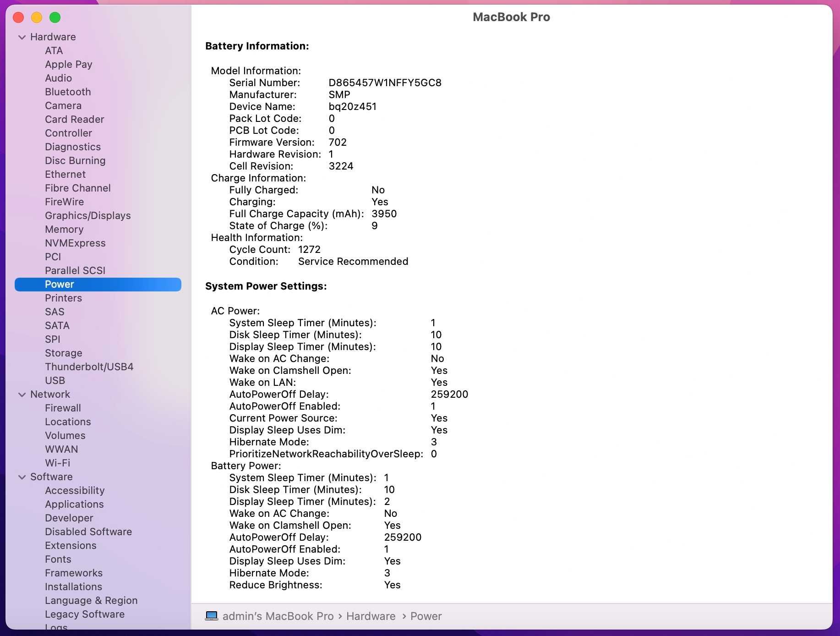This screenshot has height=636, width=840.
Task: Select Frameworks under Software
Action: click(x=74, y=573)
